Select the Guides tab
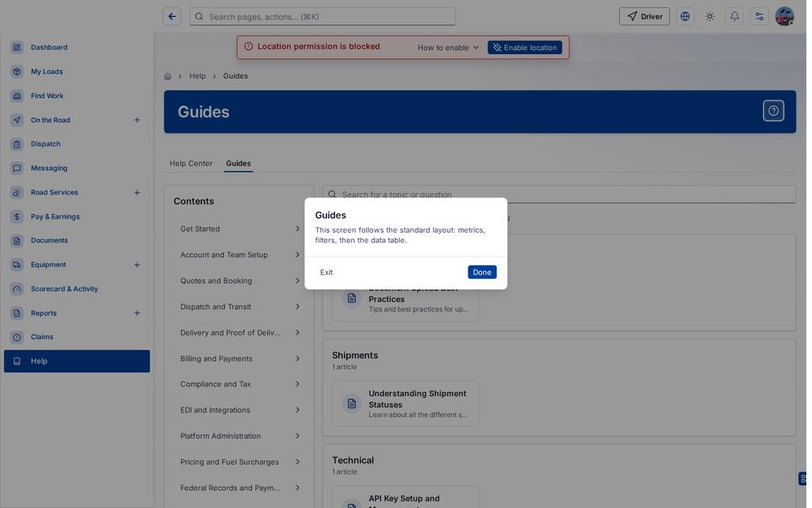 (x=239, y=163)
